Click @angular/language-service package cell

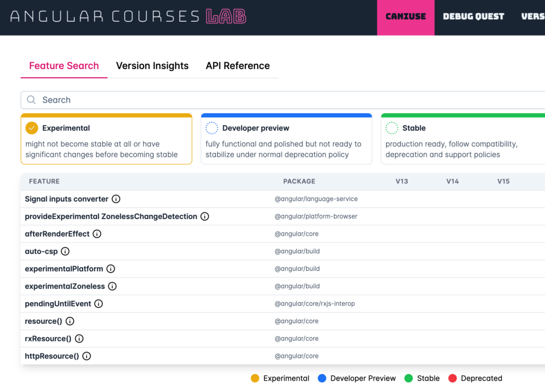(316, 199)
